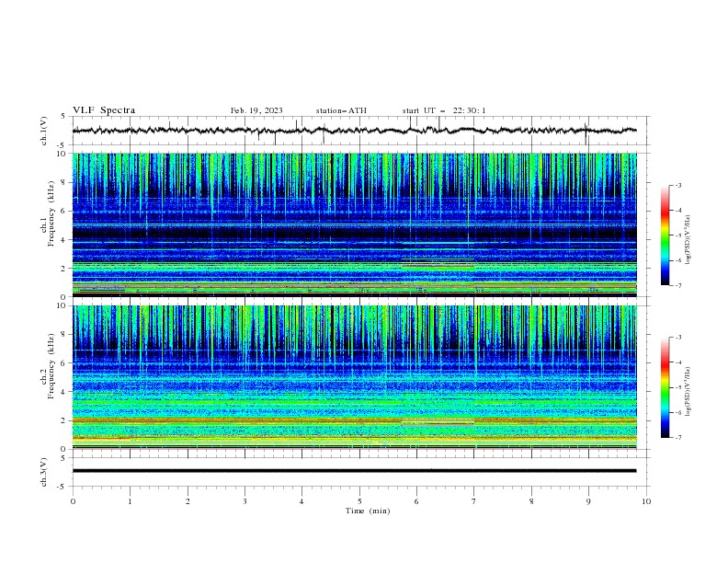Click the ch.1 PSD color scale bar
The height and width of the screenshot is (563, 728).
[x=665, y=236]
